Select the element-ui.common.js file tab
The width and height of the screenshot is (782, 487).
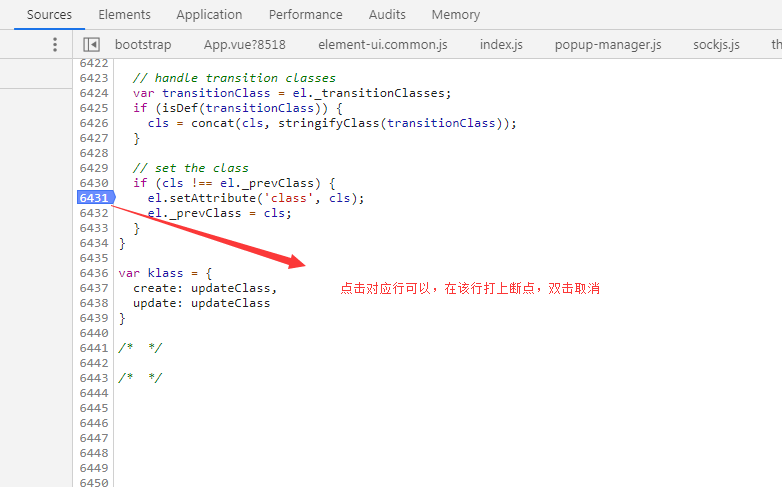tap(383, 44)
